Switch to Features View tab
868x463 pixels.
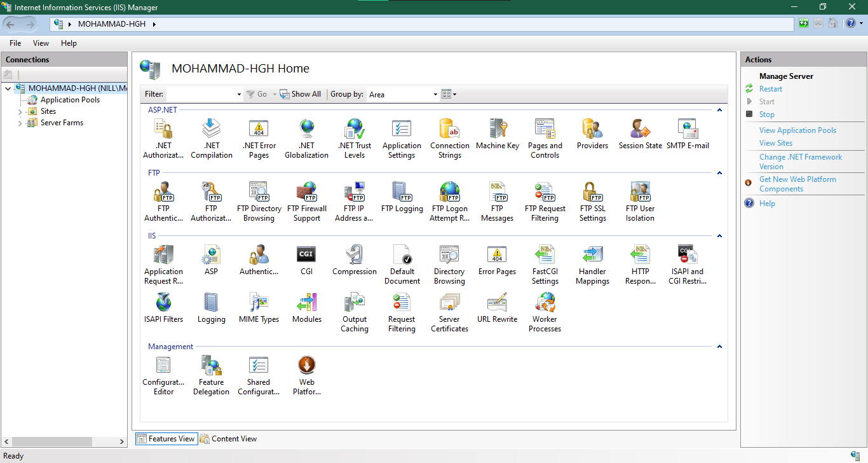pos(166,439)
